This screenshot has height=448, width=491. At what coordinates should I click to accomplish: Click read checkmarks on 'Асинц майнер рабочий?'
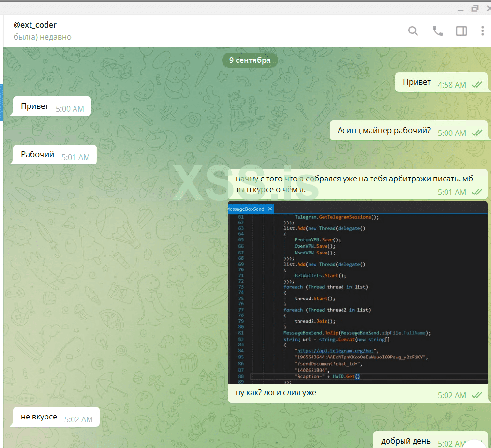point(476,133)
